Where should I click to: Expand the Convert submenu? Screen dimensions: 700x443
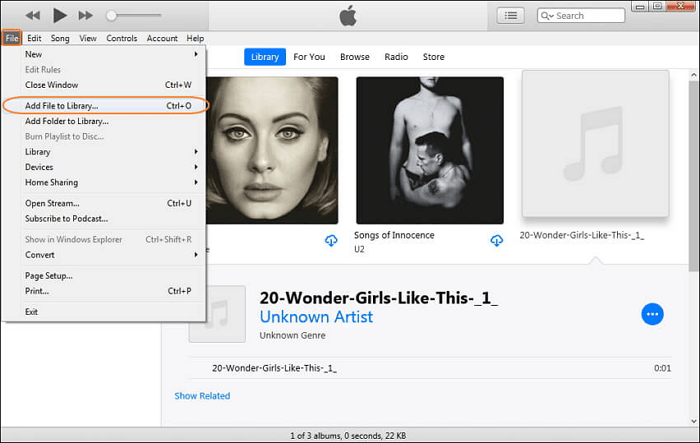[110, 254]
